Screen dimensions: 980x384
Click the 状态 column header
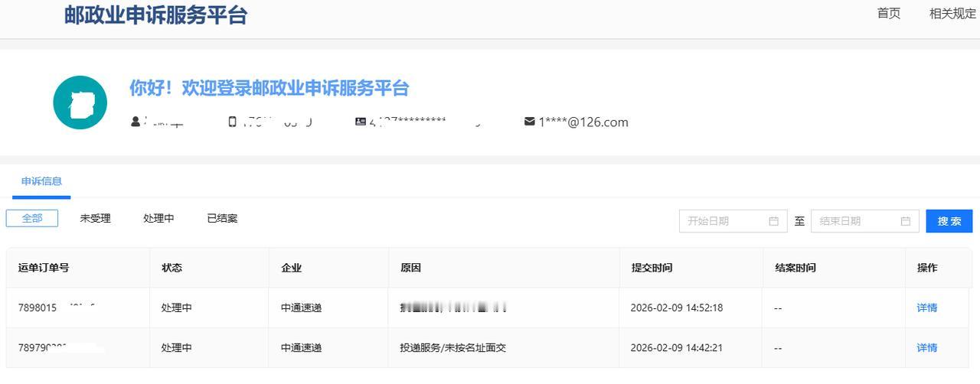pos(171,268)
